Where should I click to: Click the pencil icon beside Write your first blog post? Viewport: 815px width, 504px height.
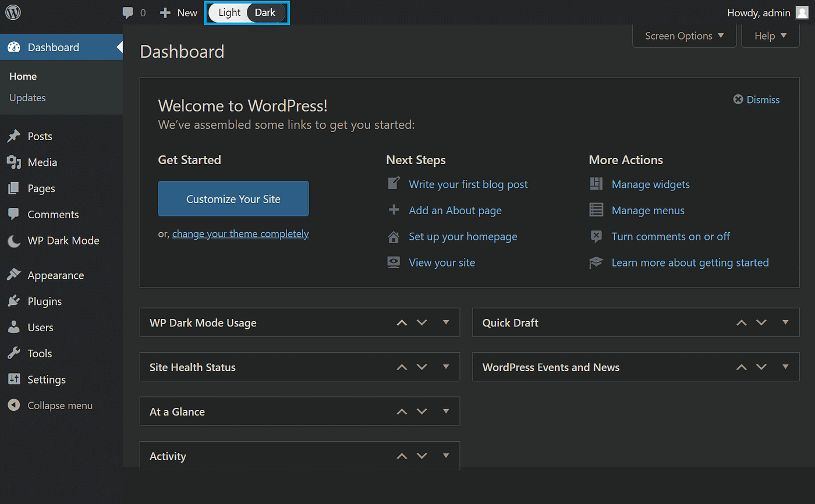(394, 183)
